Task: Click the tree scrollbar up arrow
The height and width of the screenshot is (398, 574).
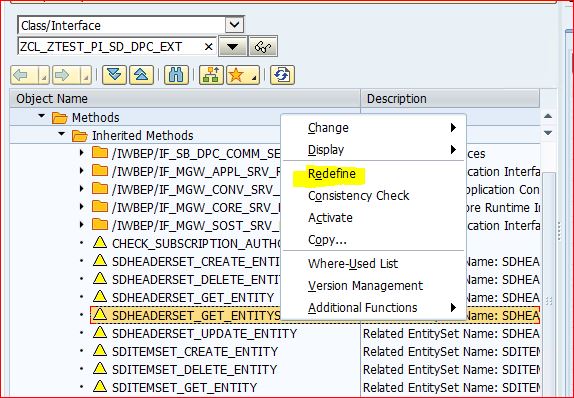Action: (548, 116)
